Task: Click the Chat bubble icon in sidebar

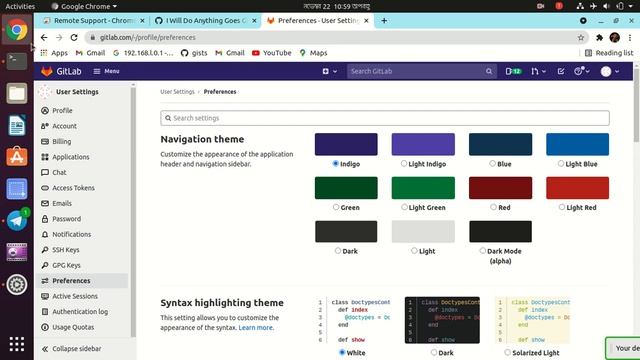Action: 45,173
